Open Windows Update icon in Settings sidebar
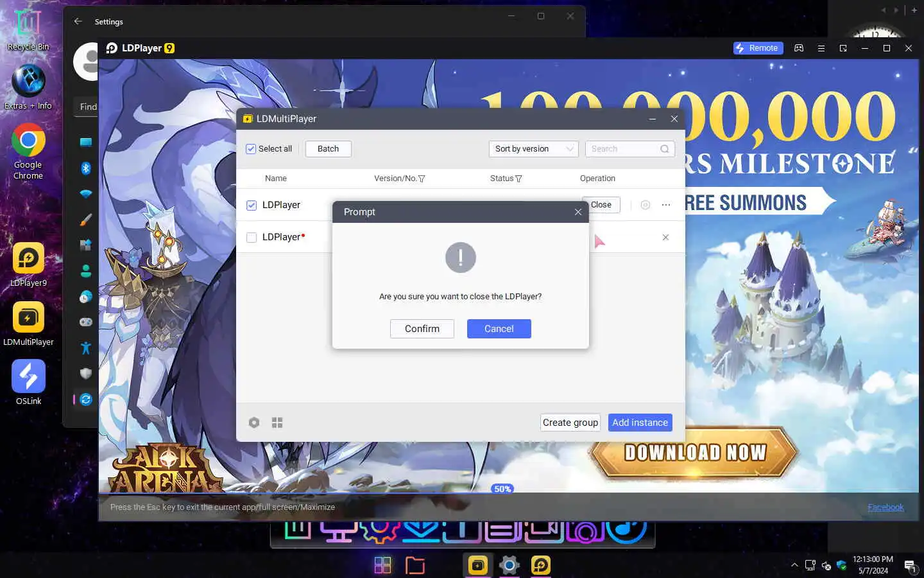Viewport: 924px width, 578px height. coord(86,399)
